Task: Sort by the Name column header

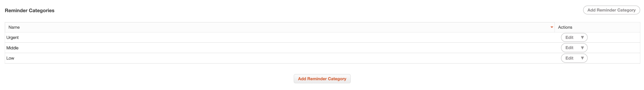Action: tap(14, 27)
